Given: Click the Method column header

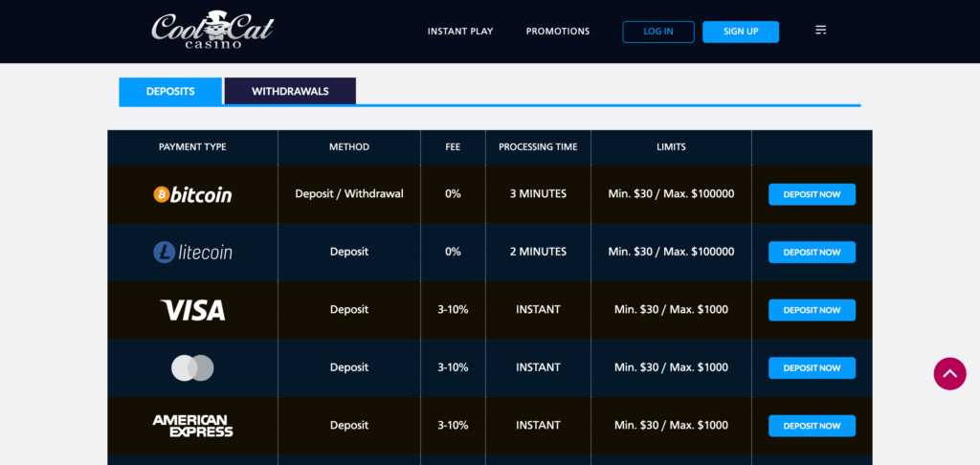Looking at the screenshot, I should point(349,147).
